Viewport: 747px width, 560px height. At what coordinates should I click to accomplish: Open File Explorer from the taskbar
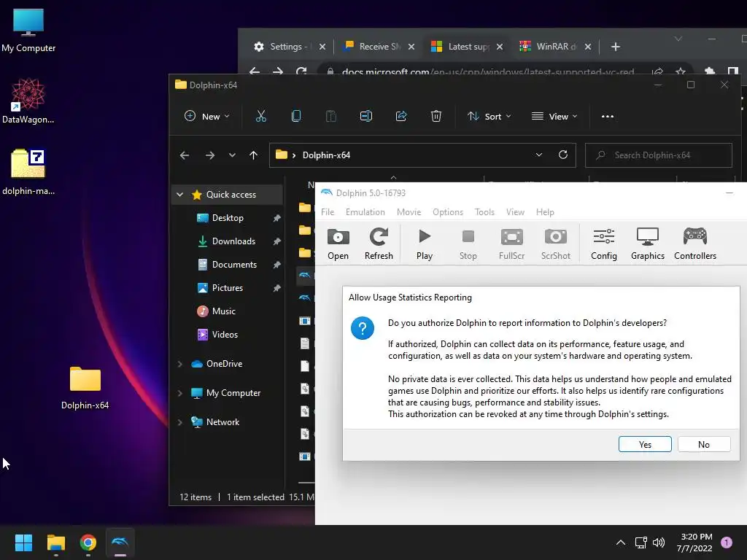[x=55, y=542]
